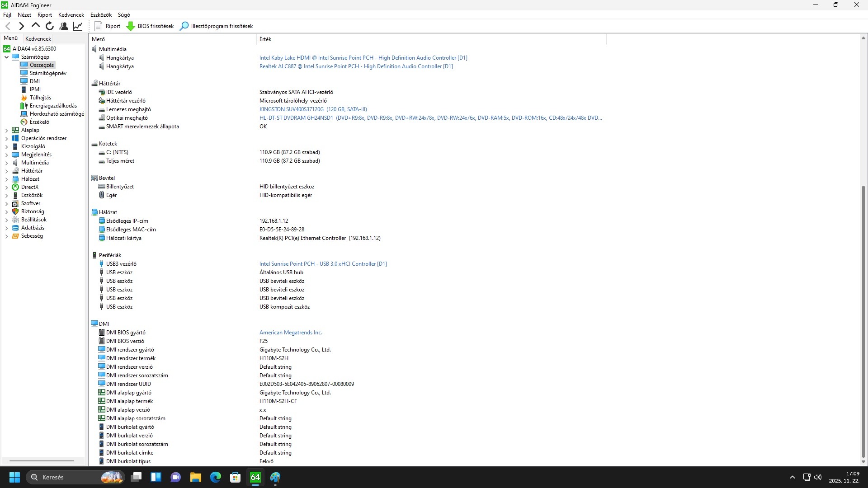Open the graph chart toolbar icon

point(78,26)
